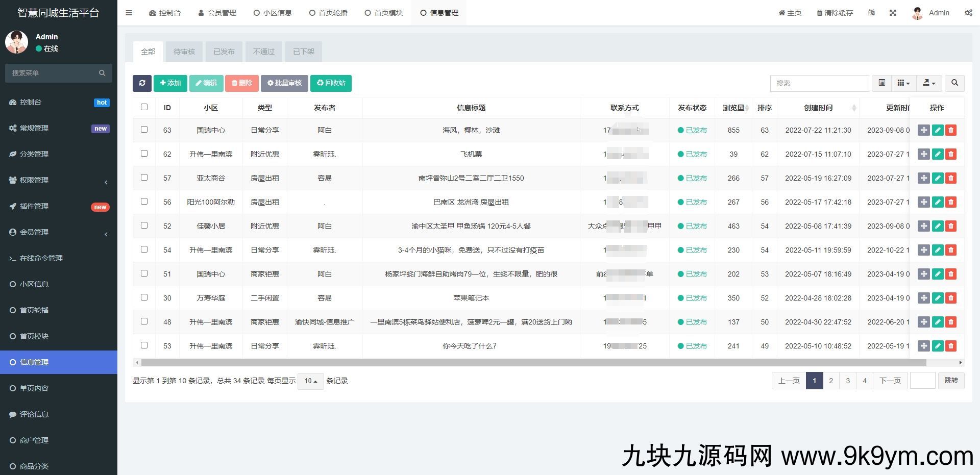Go to page 3 of the records

click(848, 381)
